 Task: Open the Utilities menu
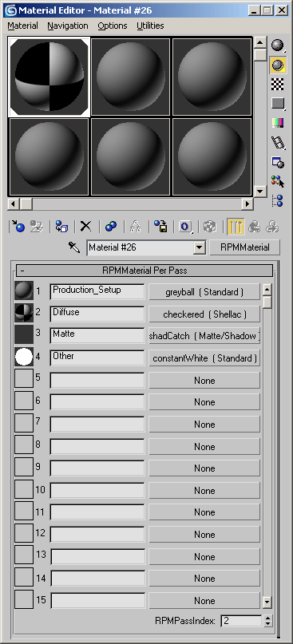click(x=150, y=26)
